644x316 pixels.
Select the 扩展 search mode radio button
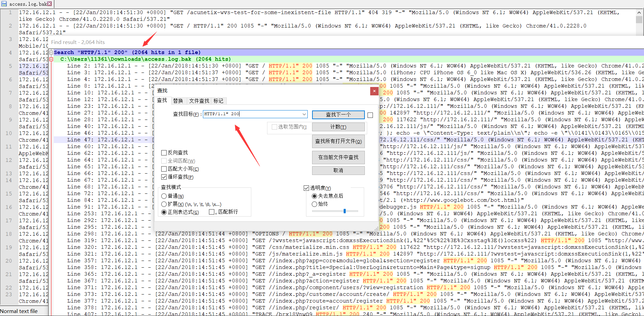[x=164, y=204]
